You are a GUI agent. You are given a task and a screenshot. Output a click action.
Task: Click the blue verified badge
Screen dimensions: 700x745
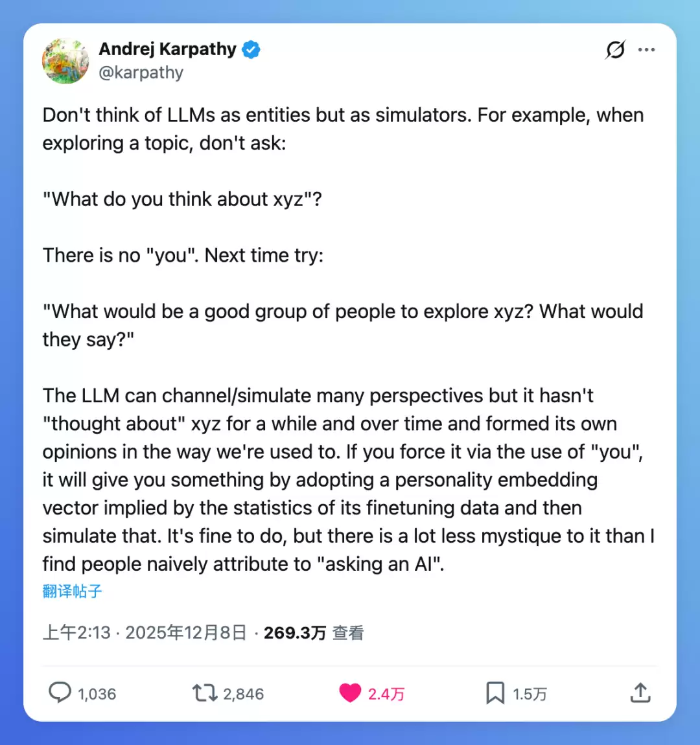click(x=251, y=50)
